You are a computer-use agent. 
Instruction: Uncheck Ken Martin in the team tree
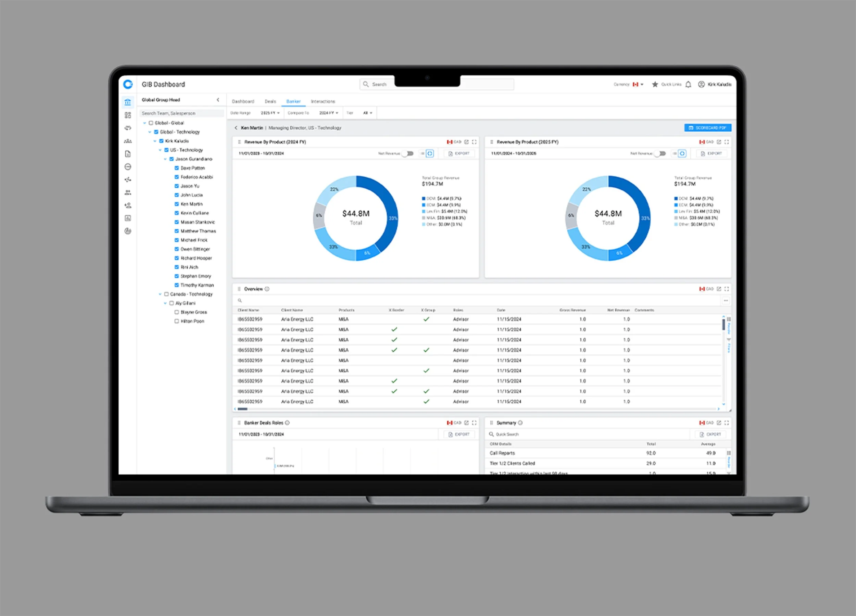[177, 204]
